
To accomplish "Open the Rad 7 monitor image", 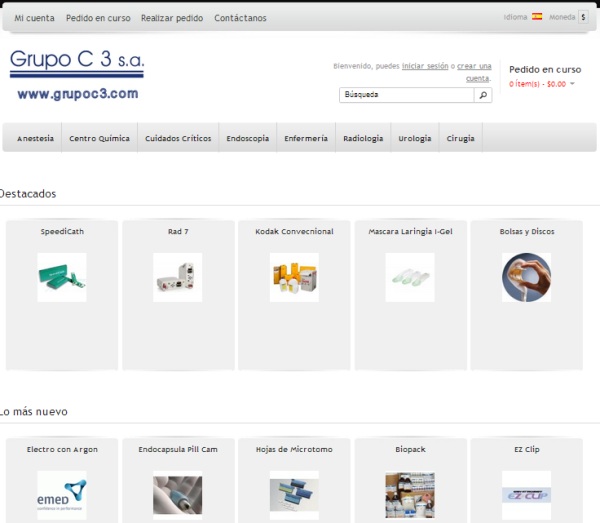I will click(178, 277).
